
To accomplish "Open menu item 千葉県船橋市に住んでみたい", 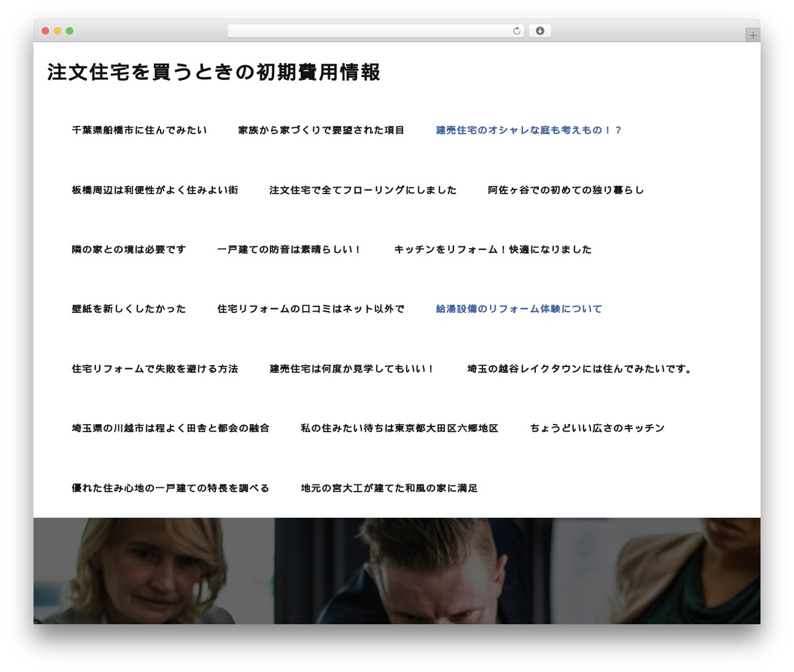I will click(x=140, y=130).
